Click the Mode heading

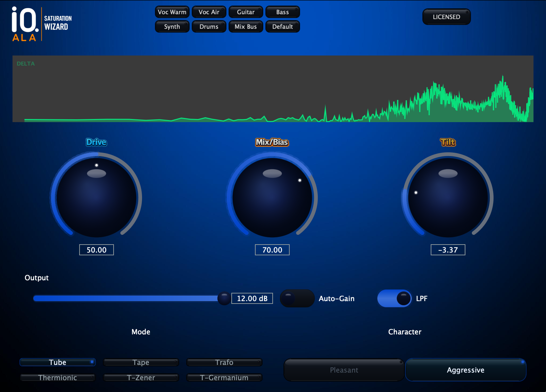[141, 332]
